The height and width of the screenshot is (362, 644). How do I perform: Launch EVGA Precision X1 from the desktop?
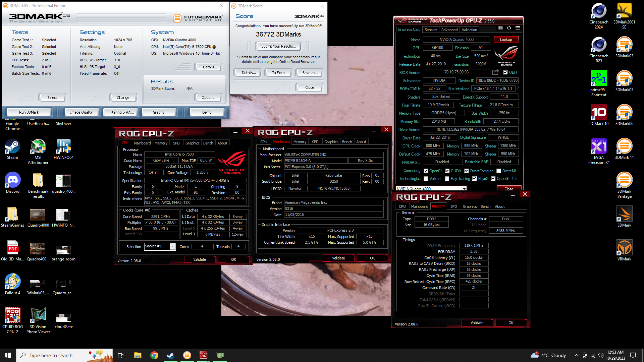[599, 152]
